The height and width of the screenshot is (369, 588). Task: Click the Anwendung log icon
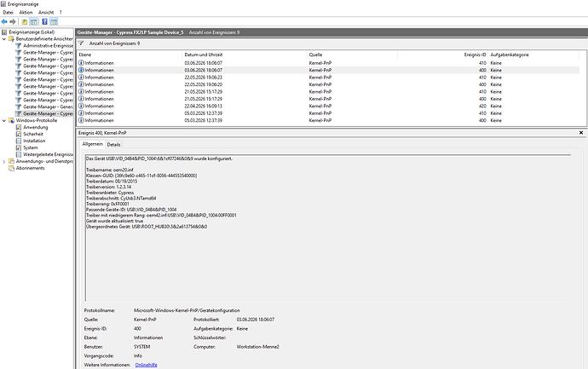pos(19,128)
